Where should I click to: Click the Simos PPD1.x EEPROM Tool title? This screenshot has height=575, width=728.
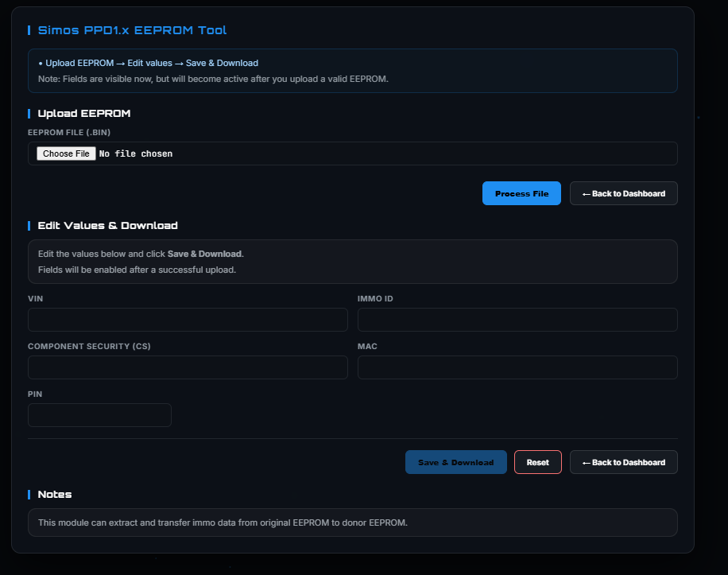coord(132,30)
